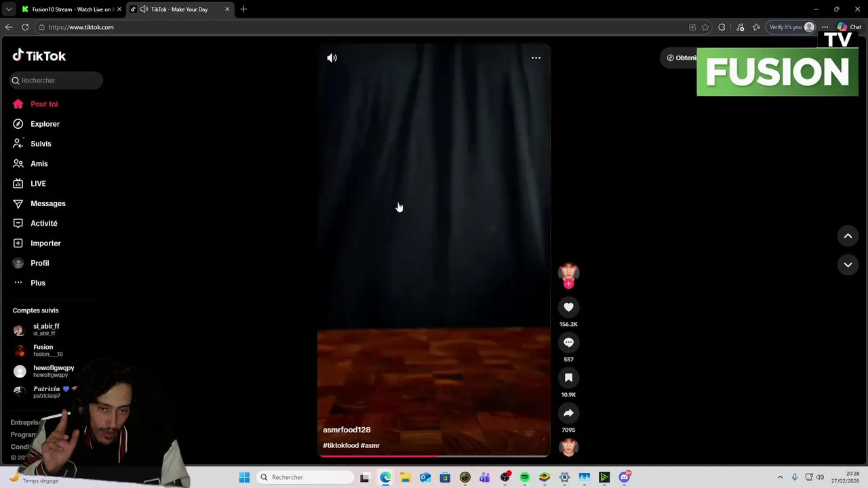Open the browser Favorites list icon
The height and width of the screenshot is (488, 868).
pos(756,27)
